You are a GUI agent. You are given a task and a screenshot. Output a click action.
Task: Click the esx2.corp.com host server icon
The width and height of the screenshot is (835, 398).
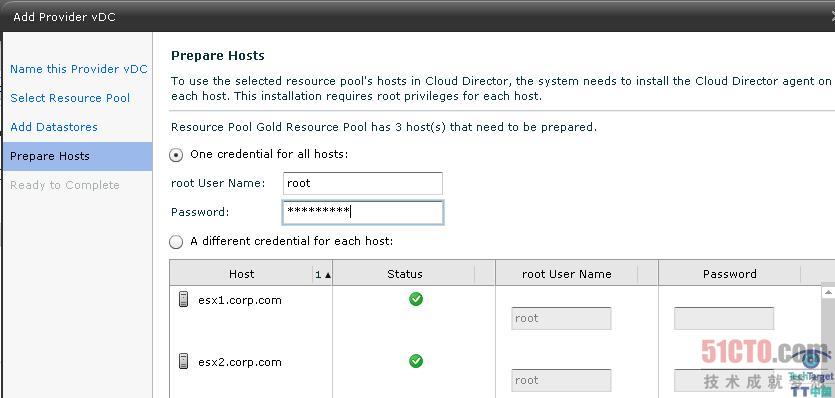click(183, 362)
